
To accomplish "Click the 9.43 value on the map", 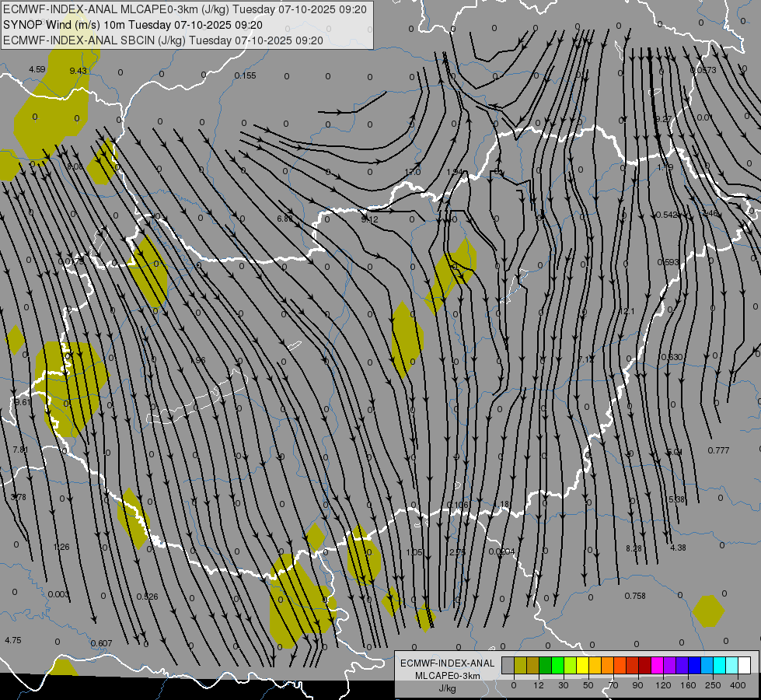I will point(78,71).
